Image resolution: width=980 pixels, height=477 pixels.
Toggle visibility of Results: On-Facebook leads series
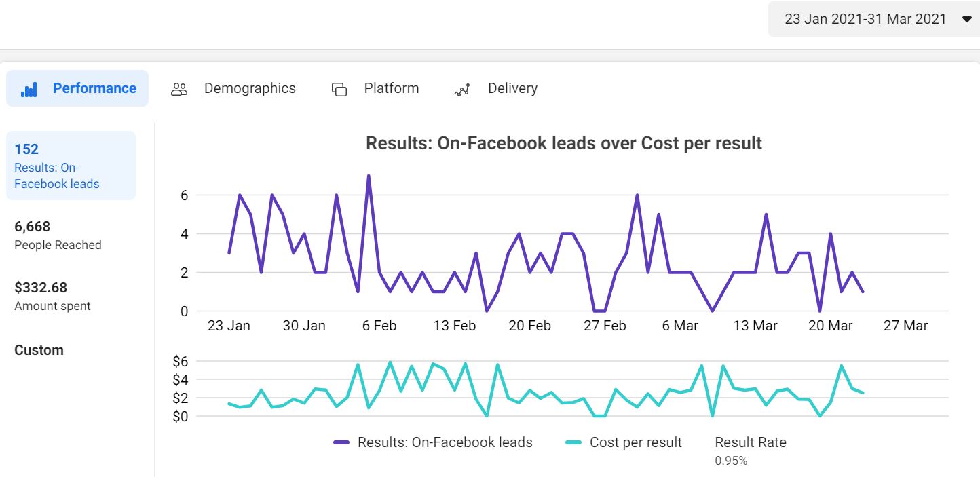(445, 442)
